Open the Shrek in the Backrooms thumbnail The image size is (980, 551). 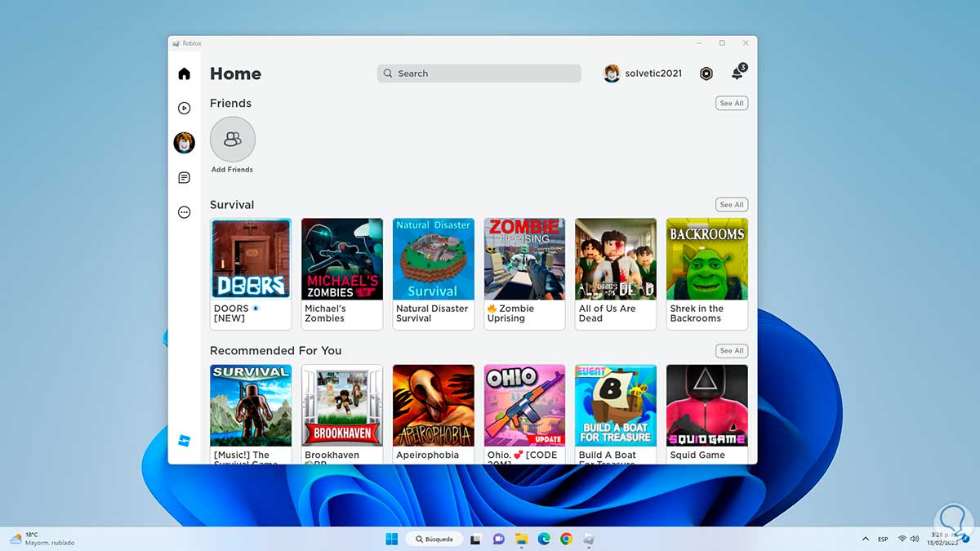pos(707,259)
